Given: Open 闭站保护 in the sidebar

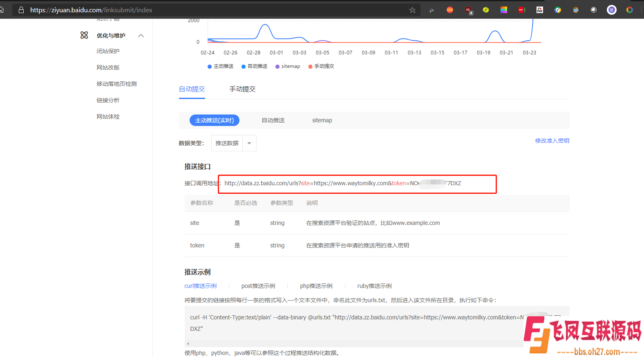Looking at the screenshot, I should 108,51.
